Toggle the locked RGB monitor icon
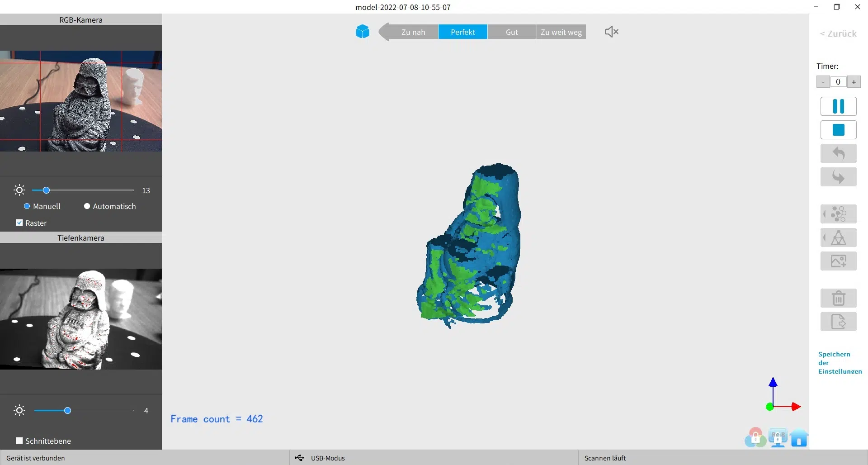Viewport: 868px width, 465px height. tap(778, 437)
